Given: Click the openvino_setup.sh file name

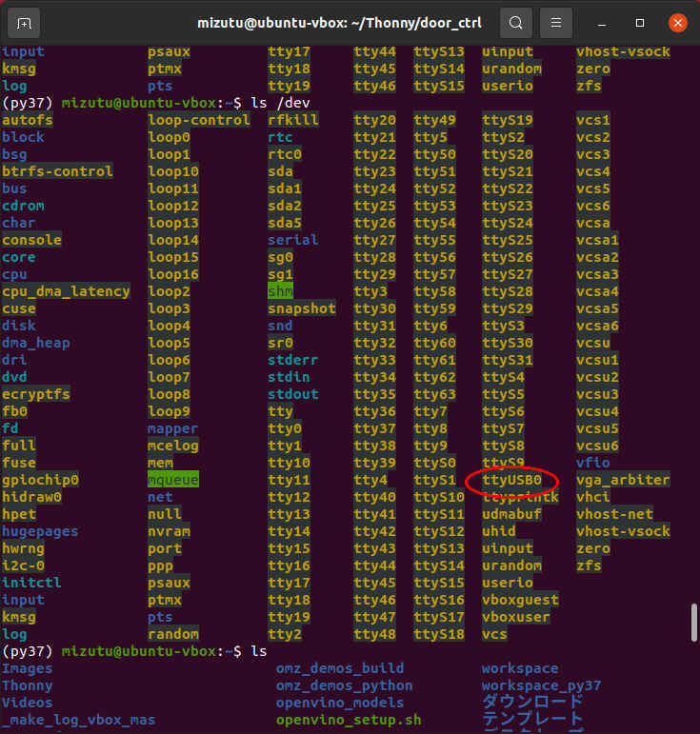Looking at the screenshot, I should (349, 720).
